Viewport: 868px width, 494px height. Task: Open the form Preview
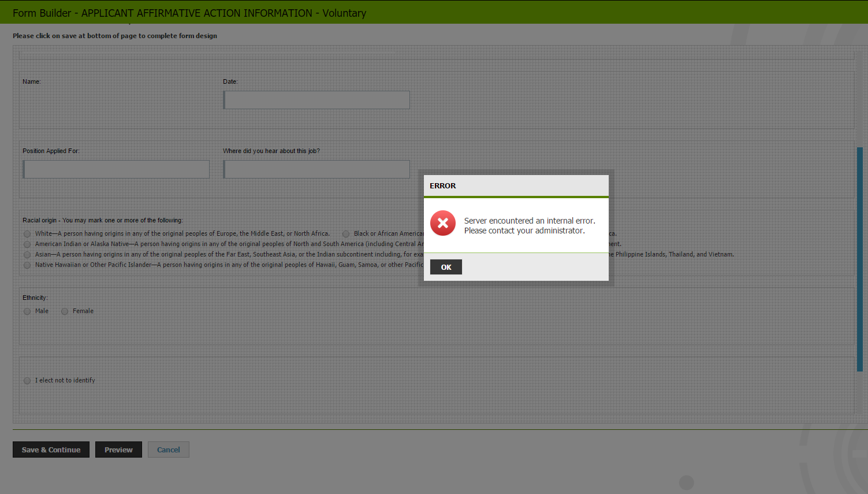(x=118, y=450)
